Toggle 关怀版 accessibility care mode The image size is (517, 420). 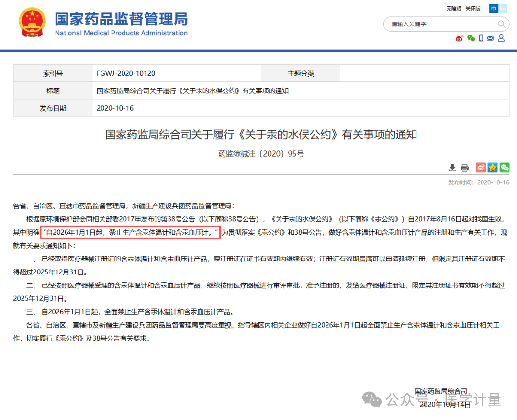tap(473, 9)
